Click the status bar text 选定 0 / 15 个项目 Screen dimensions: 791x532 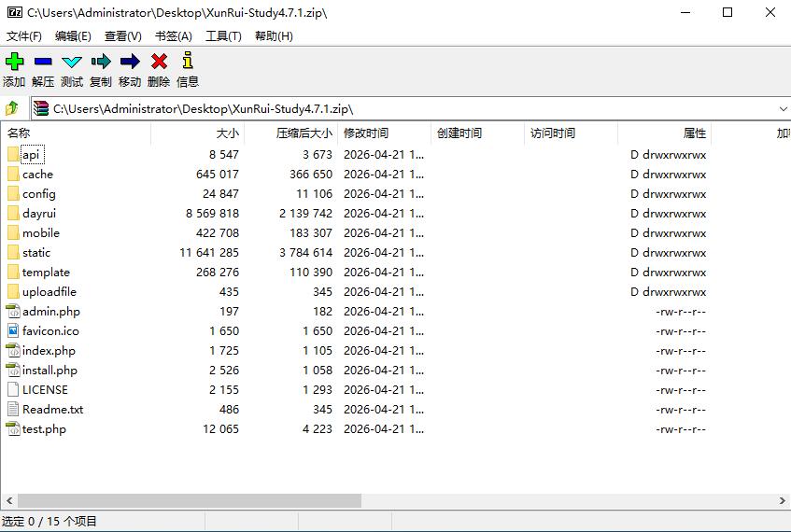(x=49, y=522)
